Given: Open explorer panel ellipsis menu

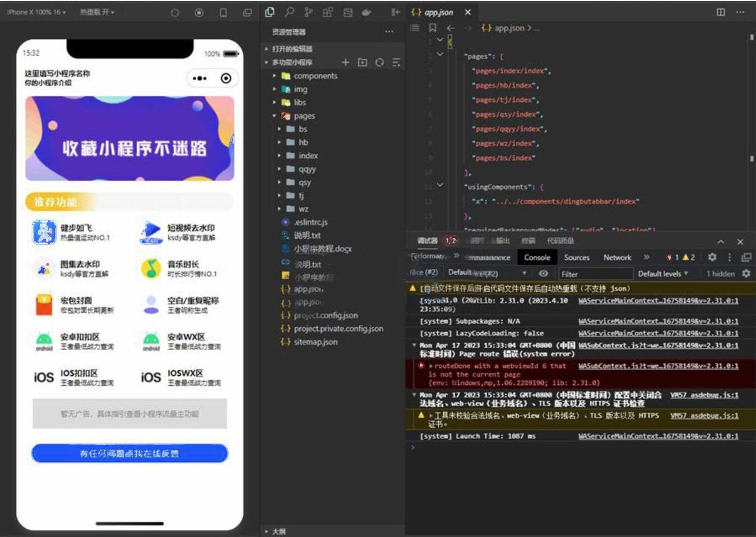Looking at the screenshot, I should (389, 31).
